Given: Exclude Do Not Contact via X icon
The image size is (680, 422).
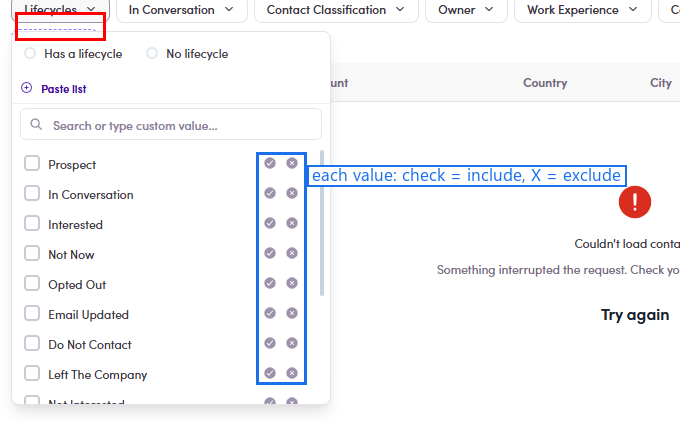Looking at the screenshot, I should [x=292, y=343].
